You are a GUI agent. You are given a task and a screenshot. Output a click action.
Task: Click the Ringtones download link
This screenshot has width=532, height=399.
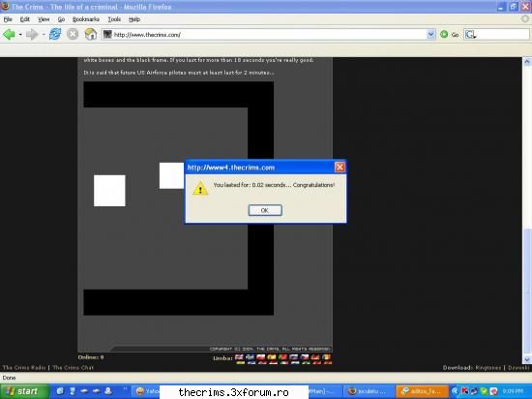[488, 367]
